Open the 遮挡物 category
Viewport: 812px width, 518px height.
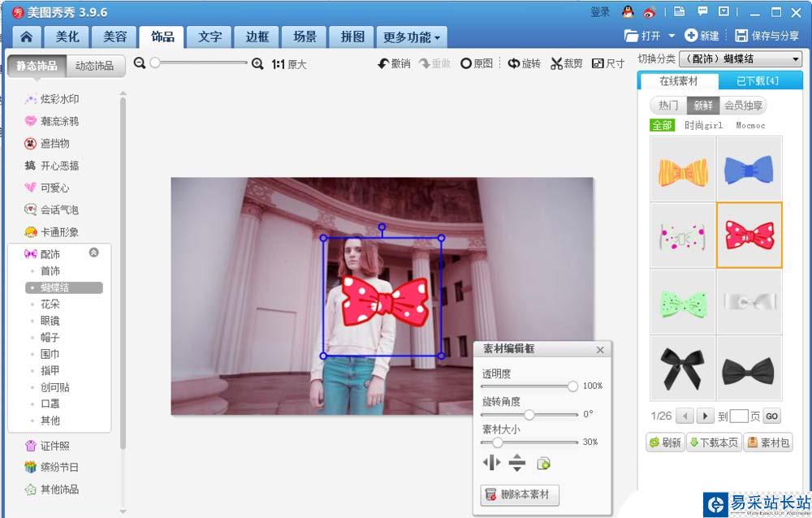tap(47, 144)
